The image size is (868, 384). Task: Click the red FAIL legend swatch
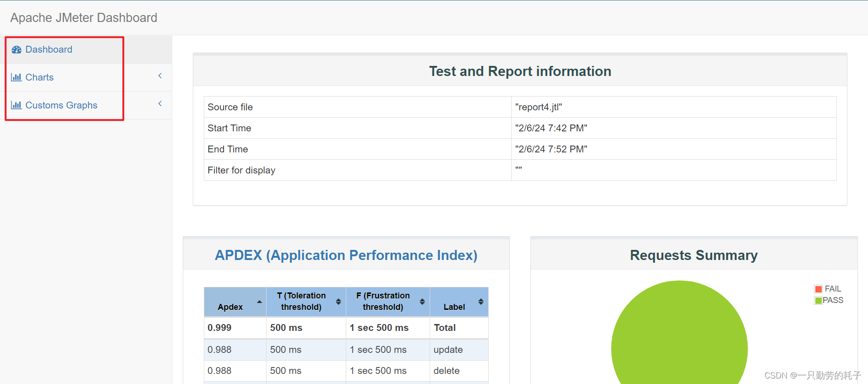coord(818,289)
